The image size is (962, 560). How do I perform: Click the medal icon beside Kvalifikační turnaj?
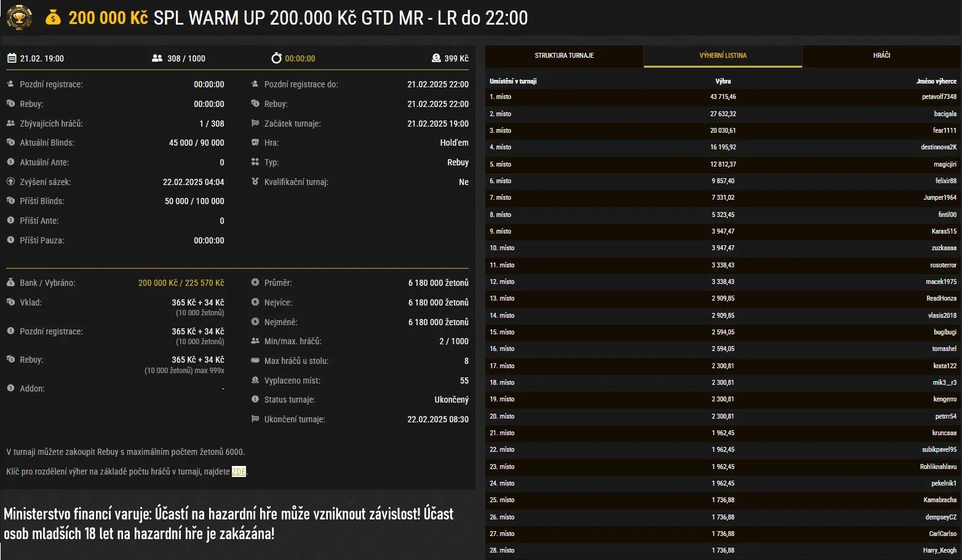(x=255, y=182)
